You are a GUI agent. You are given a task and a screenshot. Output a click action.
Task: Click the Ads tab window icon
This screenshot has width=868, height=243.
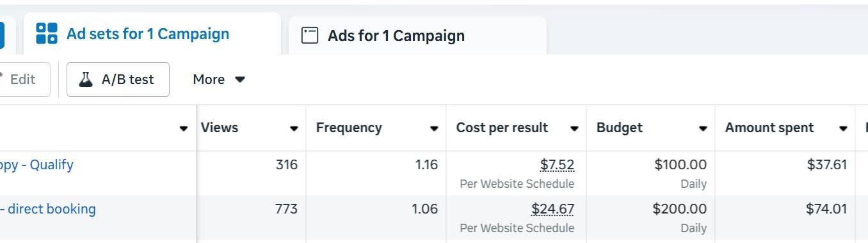click(x=310, y=35)
